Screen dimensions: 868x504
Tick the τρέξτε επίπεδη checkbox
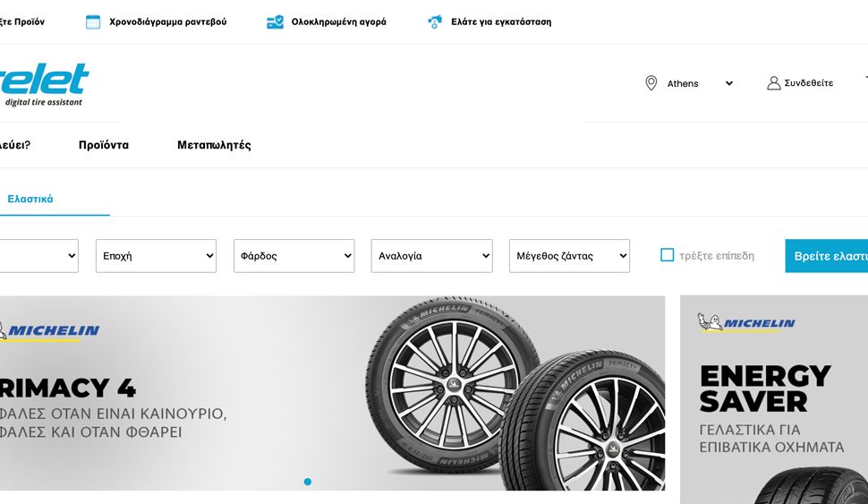tap(667, 255)
